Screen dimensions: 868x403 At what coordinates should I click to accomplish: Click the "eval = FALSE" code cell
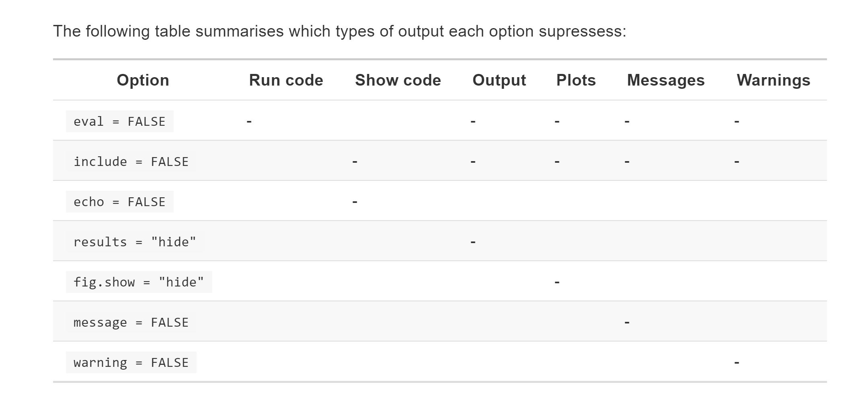119,121
